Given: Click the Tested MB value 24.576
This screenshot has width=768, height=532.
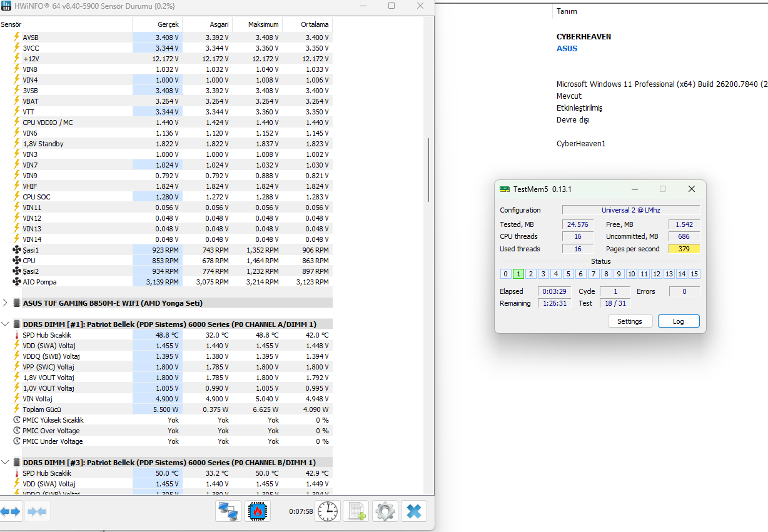Looking at the screenshot, I should pos(578,224).
